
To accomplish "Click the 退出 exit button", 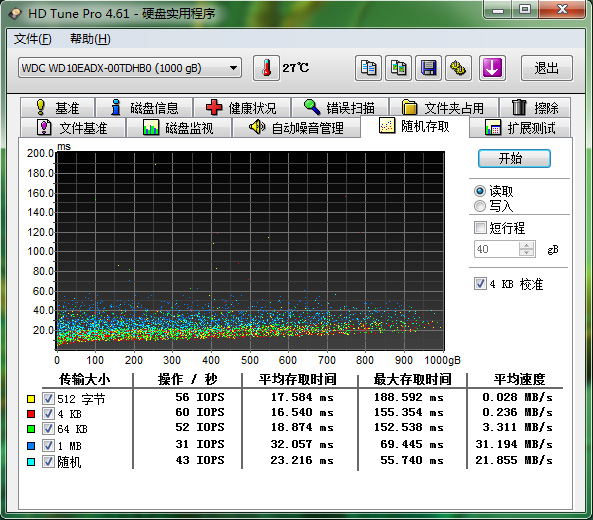I will pos(546,68).
